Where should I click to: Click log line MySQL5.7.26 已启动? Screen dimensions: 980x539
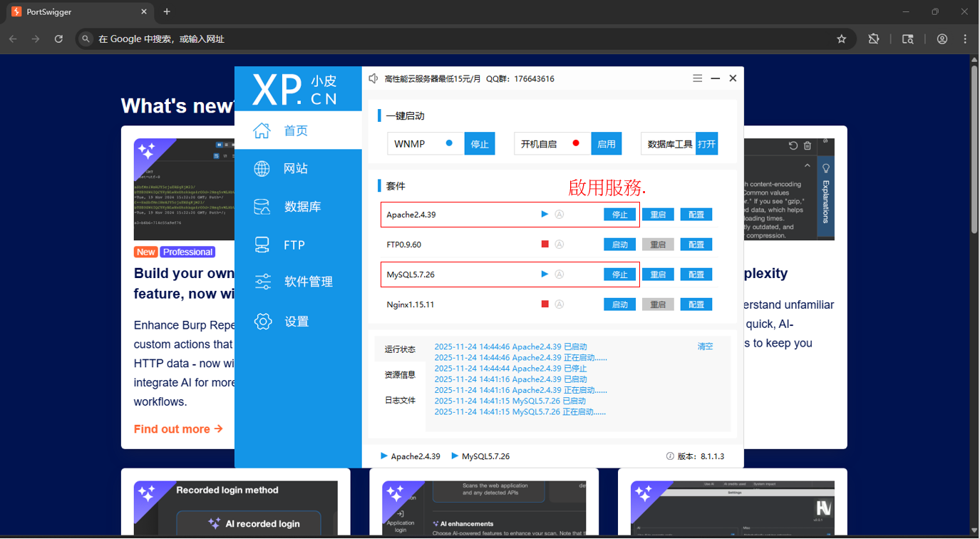(x=510, y=401)
